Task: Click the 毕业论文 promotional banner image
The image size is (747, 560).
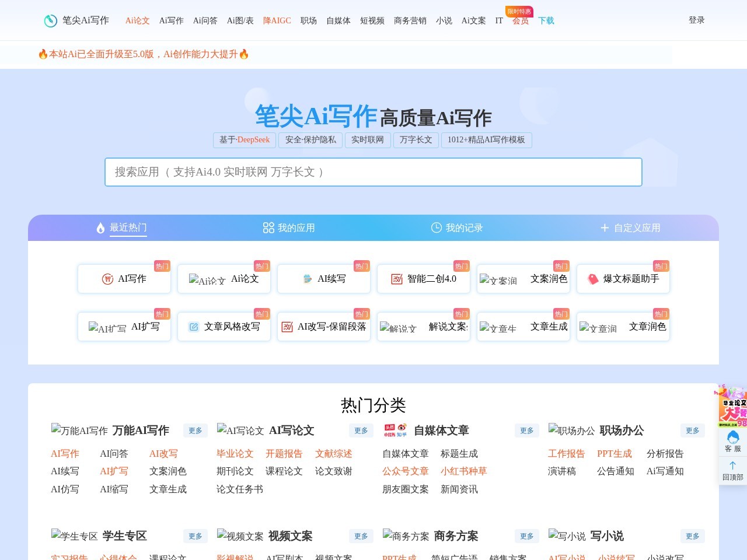Action: 732,407
